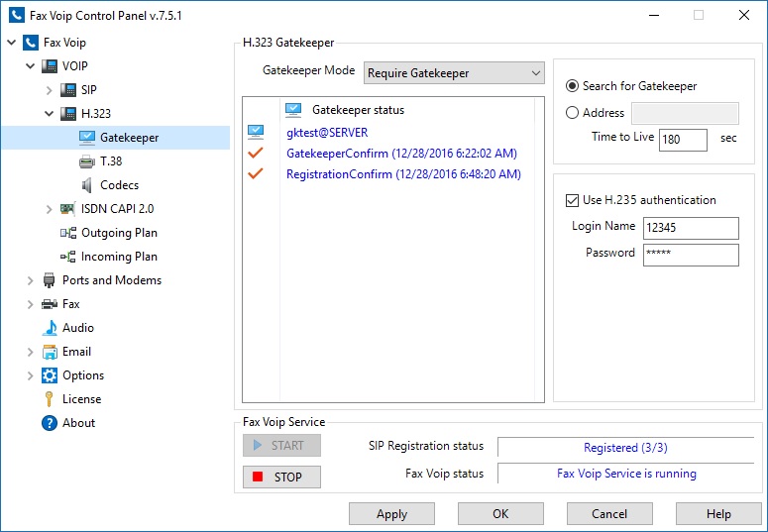This screenshot has height=532, width=768.
Task: Click the T.38 fax machine icon
Action: point(86,161)
